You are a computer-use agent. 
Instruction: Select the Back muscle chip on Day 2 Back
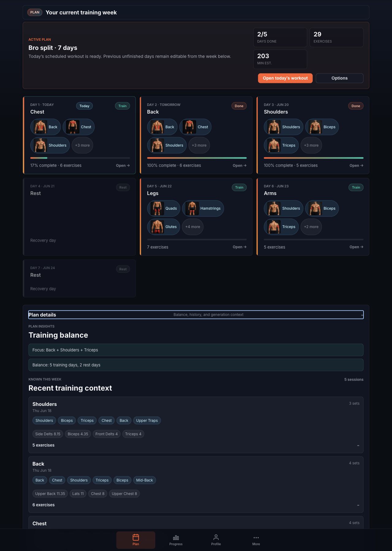click(x=162, y=127)
